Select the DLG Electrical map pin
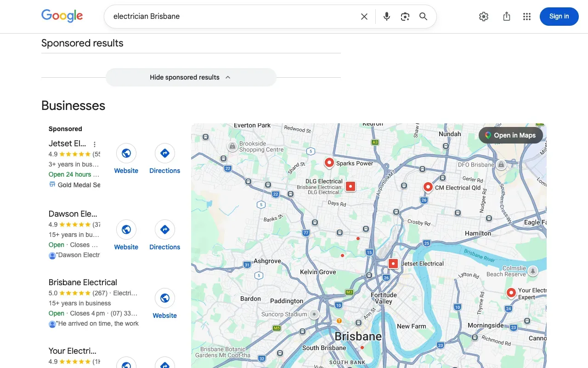588x368 pixels. [x=351, y=186]
